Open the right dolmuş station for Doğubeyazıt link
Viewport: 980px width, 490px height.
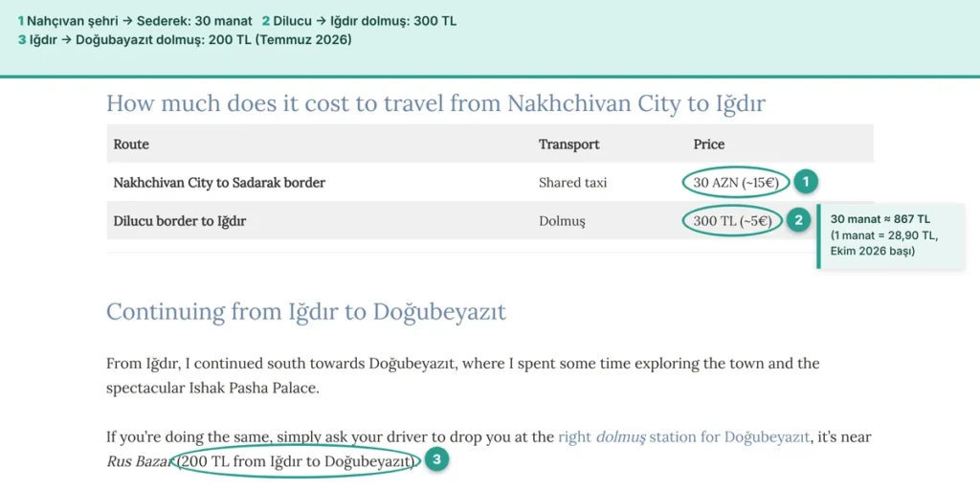tap(683, 436)
